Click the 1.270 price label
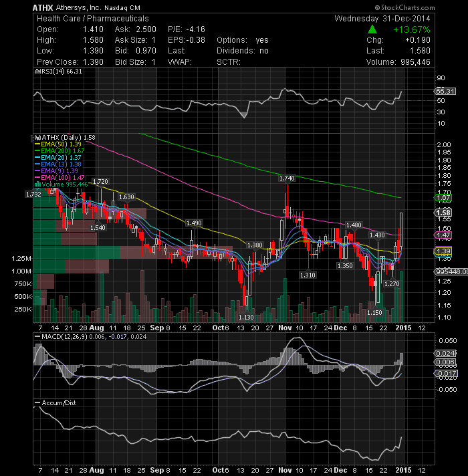The image size is (468, 476). (x=392, y=284)
